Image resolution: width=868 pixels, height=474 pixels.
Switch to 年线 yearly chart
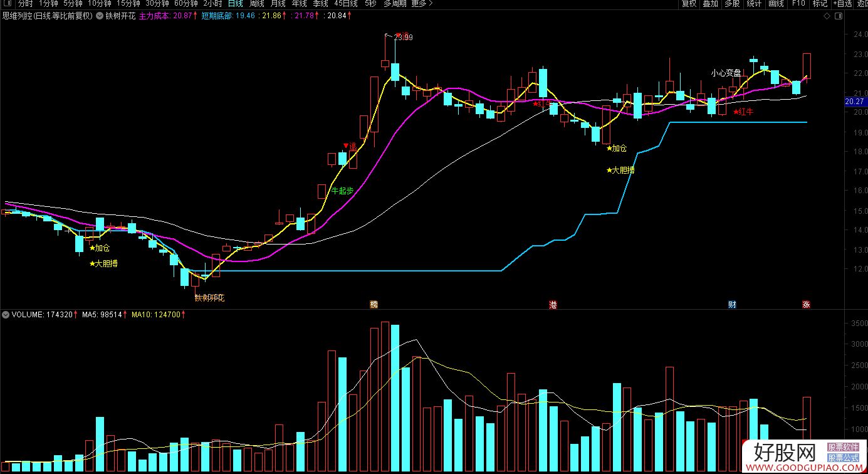point(299,4)
